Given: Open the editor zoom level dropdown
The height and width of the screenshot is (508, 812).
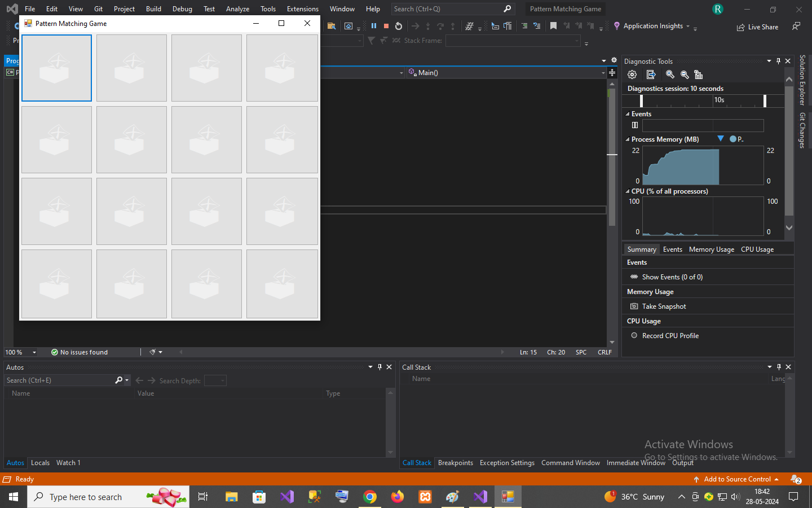Looking at the screenshot, I should (34, 352).
